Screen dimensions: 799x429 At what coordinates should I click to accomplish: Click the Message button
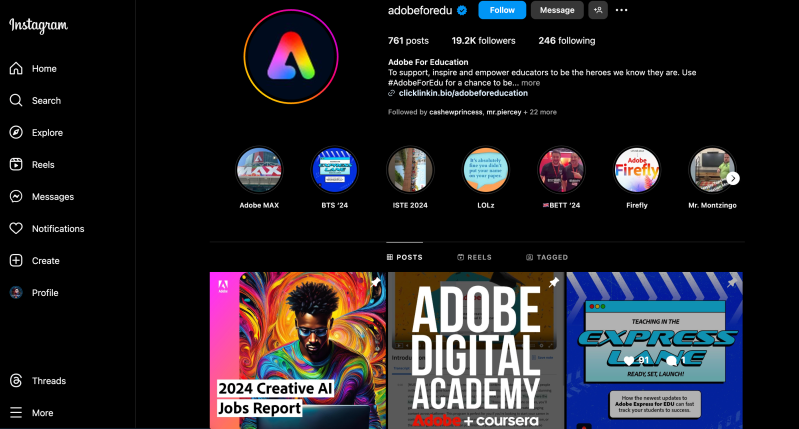click(557, 10)
